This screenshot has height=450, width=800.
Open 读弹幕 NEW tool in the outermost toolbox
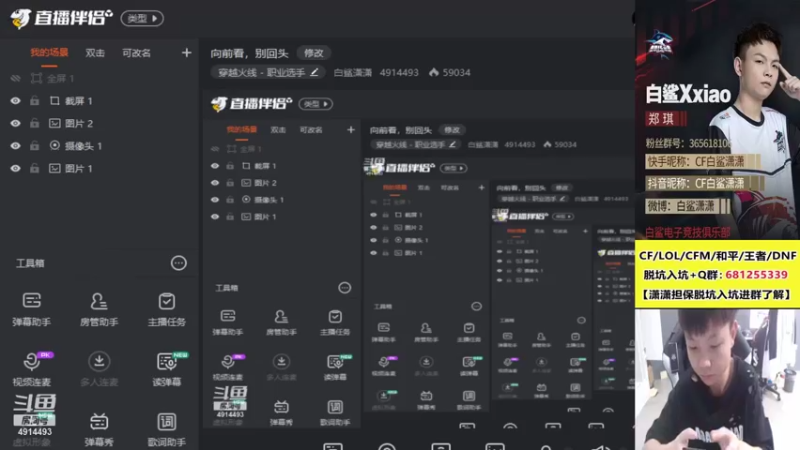(x=167, y=368)
